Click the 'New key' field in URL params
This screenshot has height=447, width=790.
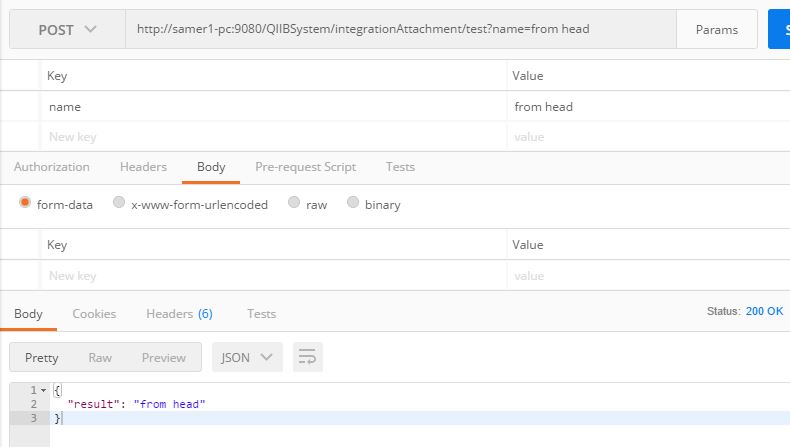point(274,137)
